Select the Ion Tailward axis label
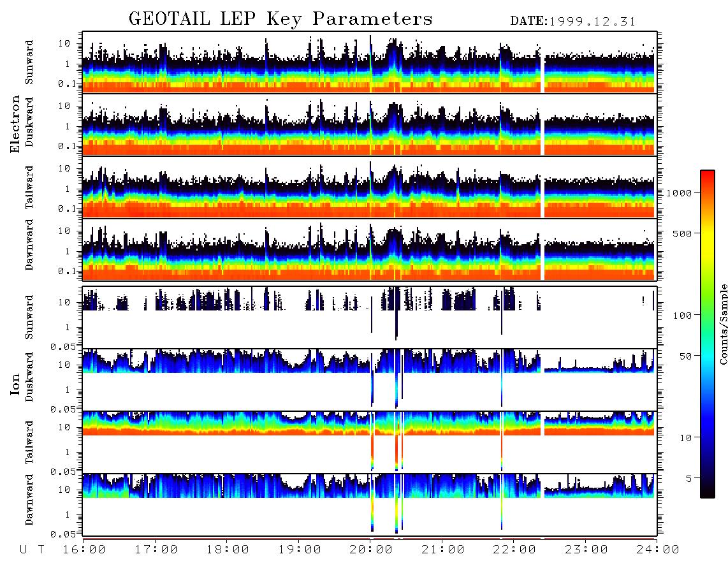 29,442
